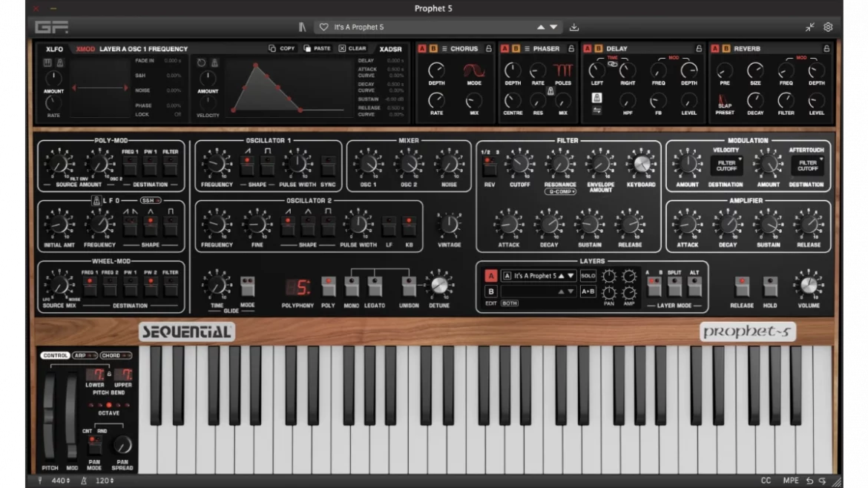Click the phaser section lock icon
Image resolution: width=868 pixels, height=488 pixels.
571,49
